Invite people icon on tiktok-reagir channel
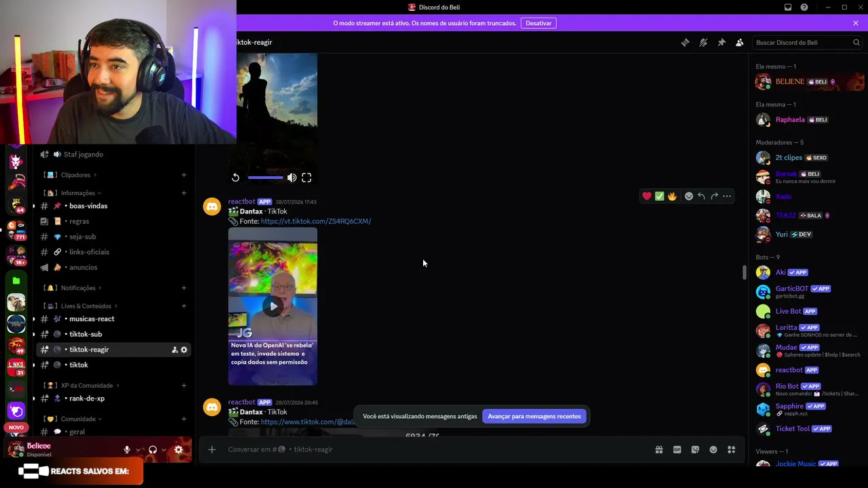The image size is (868, 488). click(174, 350)
